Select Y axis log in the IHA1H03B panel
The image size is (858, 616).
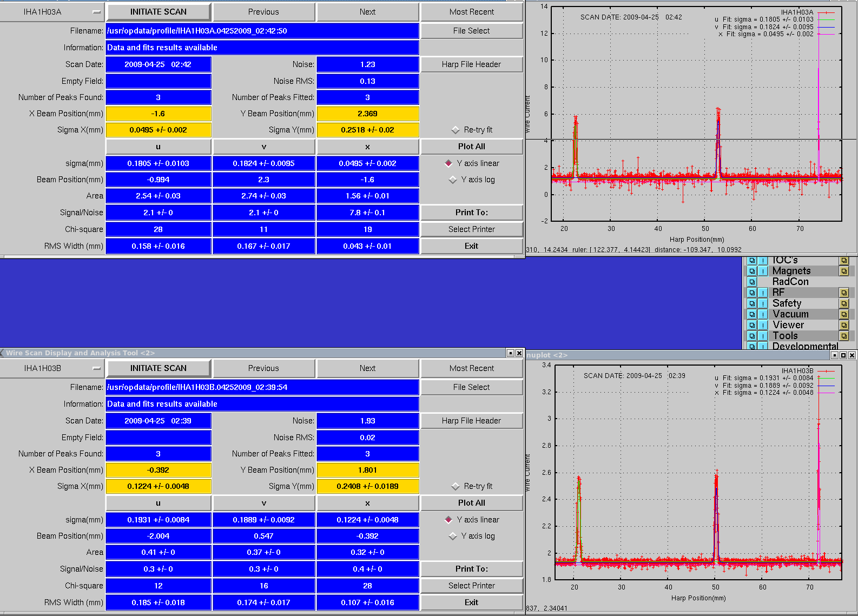(453, 536)
